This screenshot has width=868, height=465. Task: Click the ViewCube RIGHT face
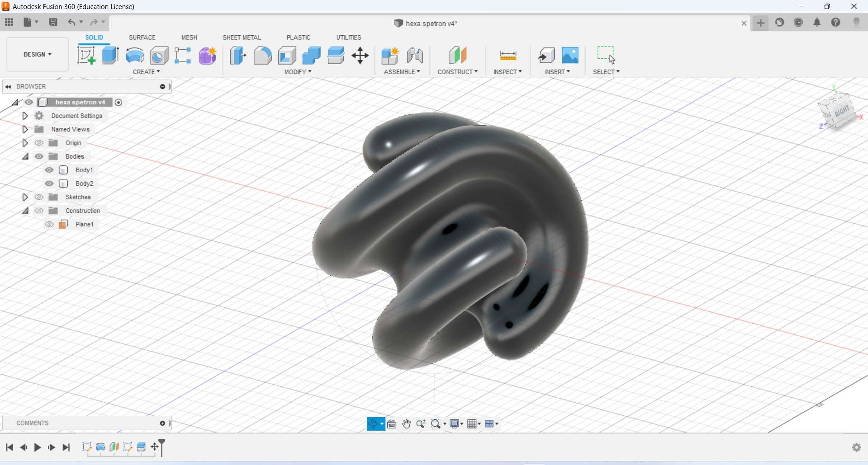[x=841, y=111]
